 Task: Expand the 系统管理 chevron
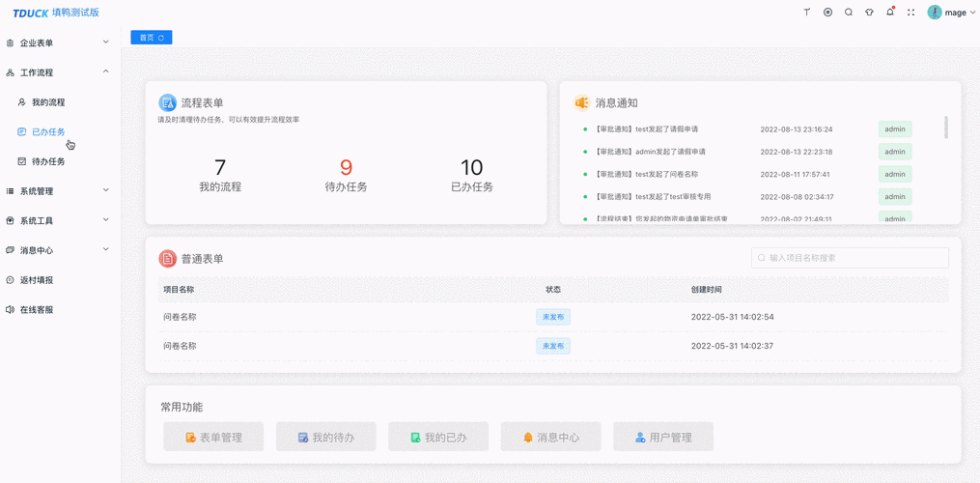[105, 190]
